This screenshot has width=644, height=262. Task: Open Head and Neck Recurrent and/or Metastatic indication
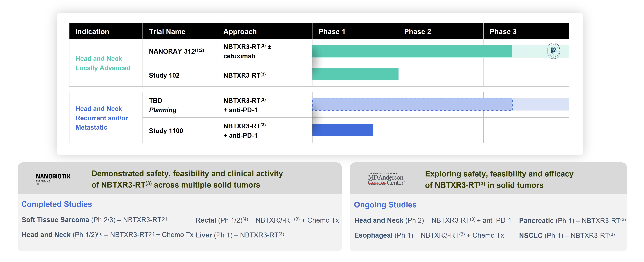[x=101, y=118]
